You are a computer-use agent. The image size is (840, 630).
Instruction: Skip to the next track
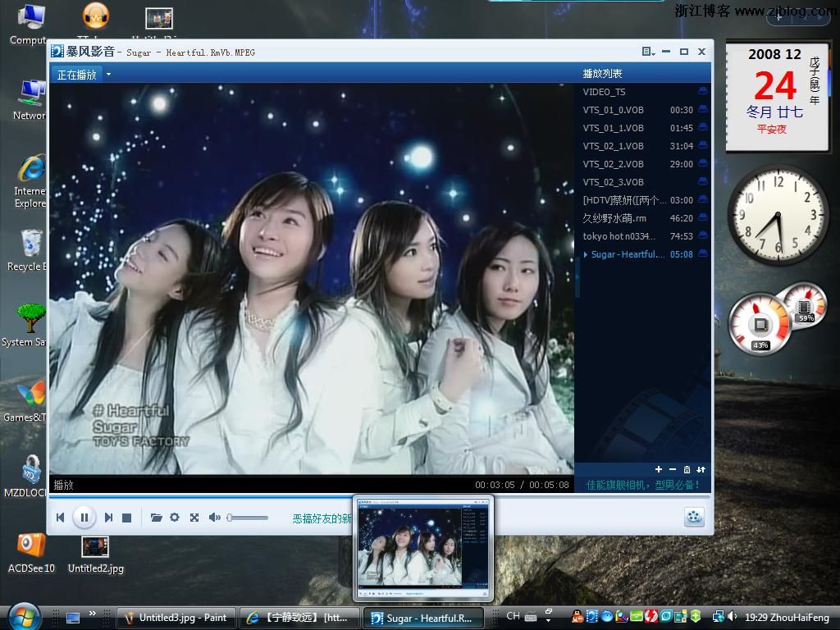pyautogui.click(x=109, y=517)
